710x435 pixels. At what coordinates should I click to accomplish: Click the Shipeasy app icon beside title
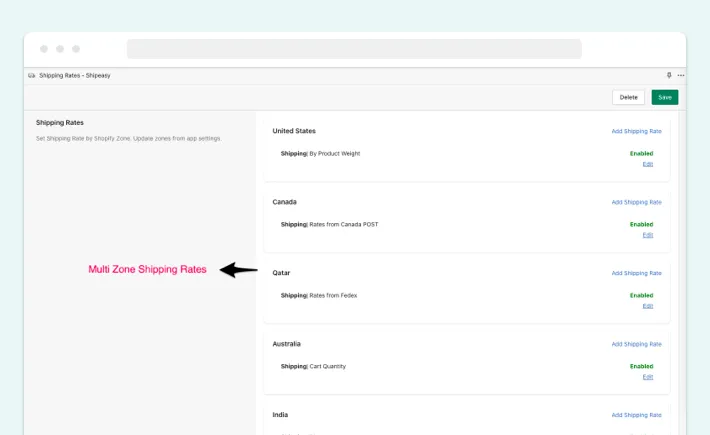pyautogui.click(x=31, y=76)
